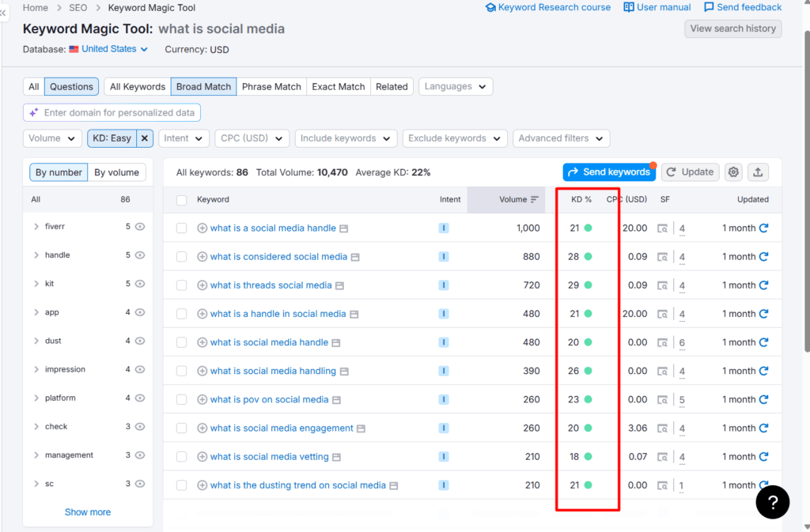Viewport: 810px width, 532px height.
Task: Click the sparkle icon in domain field
Action: [x=33, y=112]
